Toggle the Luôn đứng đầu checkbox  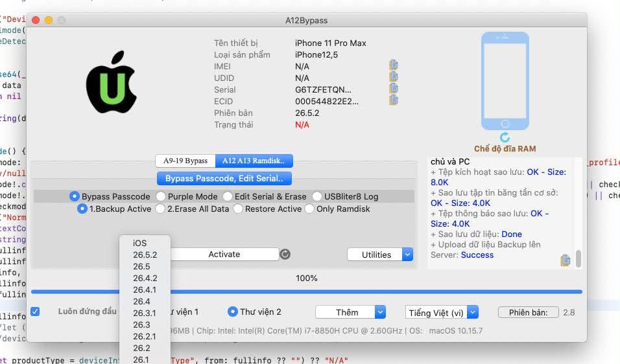(35, 312)
